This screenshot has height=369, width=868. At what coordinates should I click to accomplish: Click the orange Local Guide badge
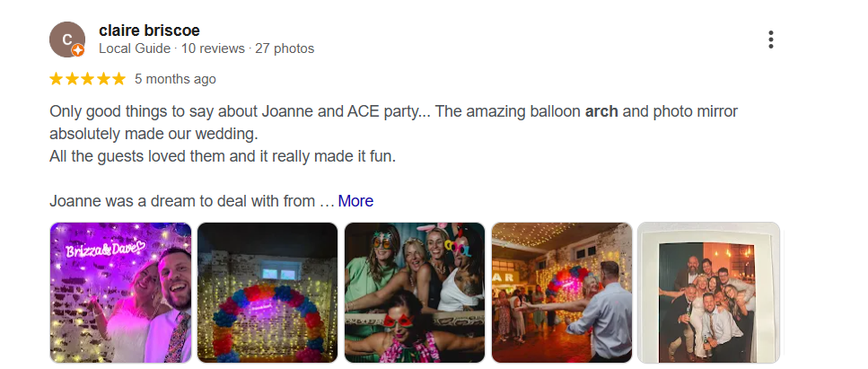(78, 50)
